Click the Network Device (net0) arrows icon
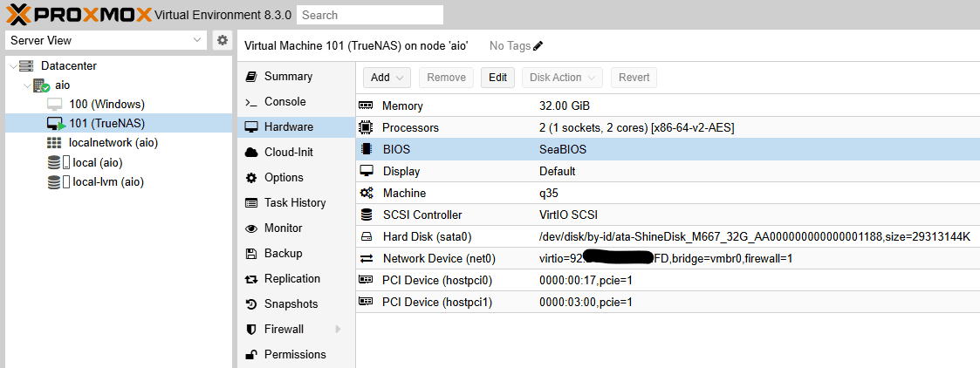This screenshot has height=368, width=980. (367, 258)
